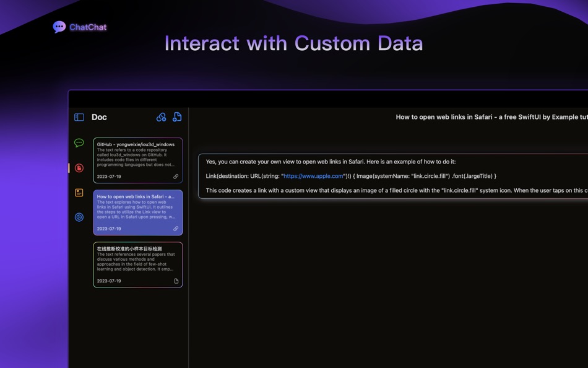The width and height of the screenshot is (588, 368).
Task: Click the sentence starting 'This code creates a link'
Action: [x=397, y=190]
